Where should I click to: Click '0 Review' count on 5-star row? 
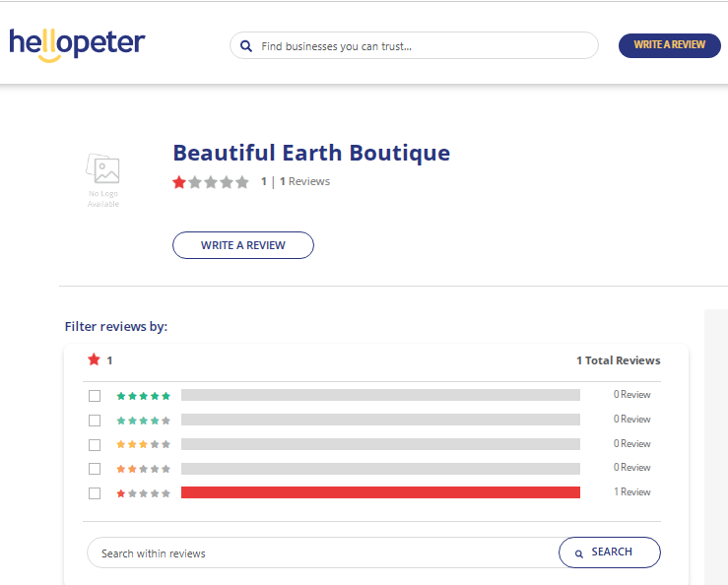[x=632, y=395]
